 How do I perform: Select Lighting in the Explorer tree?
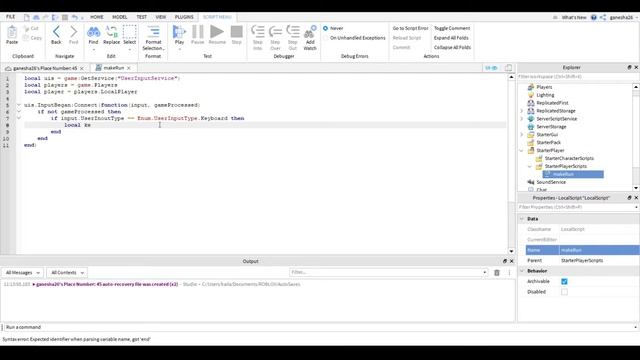(x=545, y=95)
